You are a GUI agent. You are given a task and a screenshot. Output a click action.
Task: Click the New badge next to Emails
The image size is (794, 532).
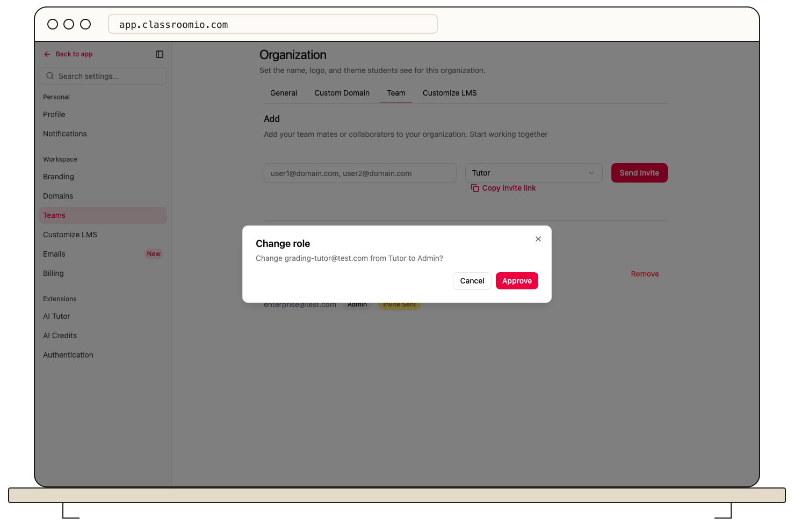click(154, 254)
